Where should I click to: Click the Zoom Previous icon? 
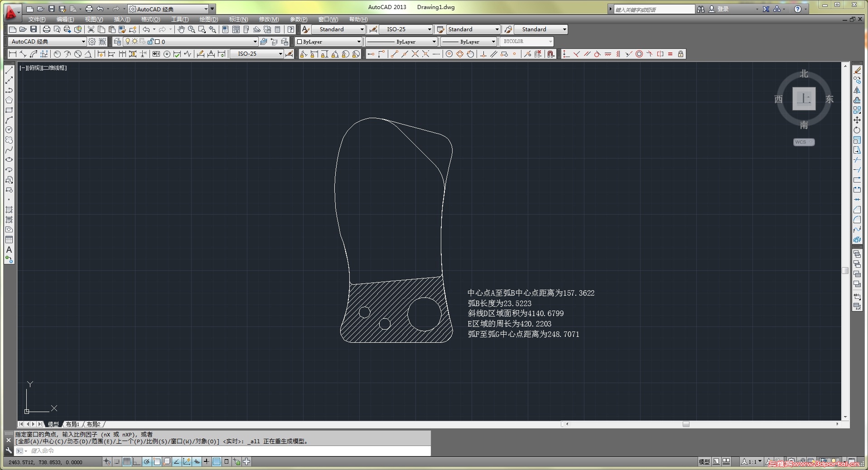(212, 29)
